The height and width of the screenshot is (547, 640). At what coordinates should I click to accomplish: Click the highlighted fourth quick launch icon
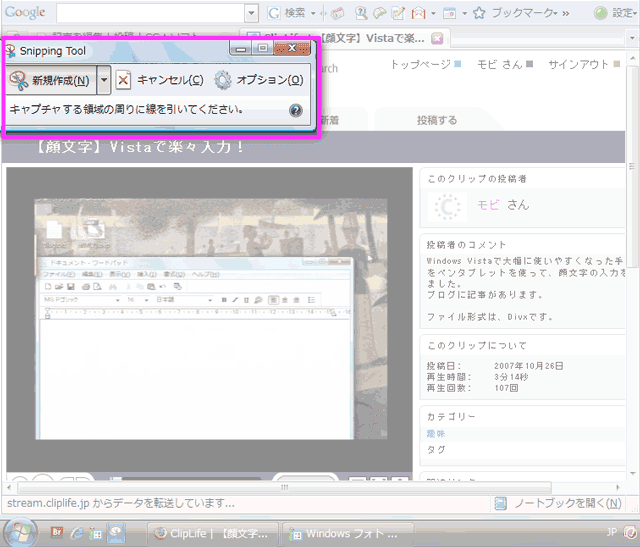[x=116, y=532]
